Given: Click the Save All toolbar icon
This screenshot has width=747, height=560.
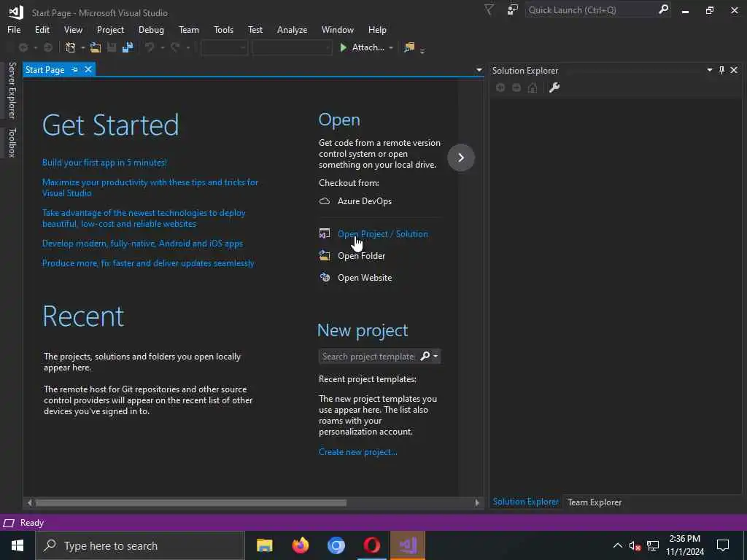Looking at the screenshot, I should [x=127, y=47].
